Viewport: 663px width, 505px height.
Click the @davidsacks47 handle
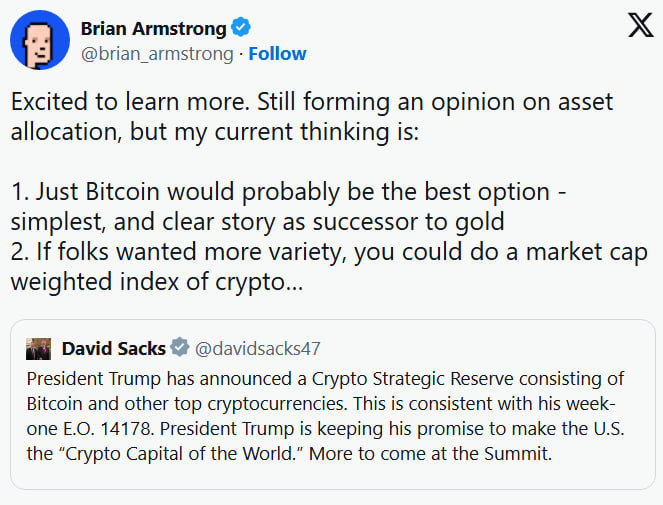point(257,348)
